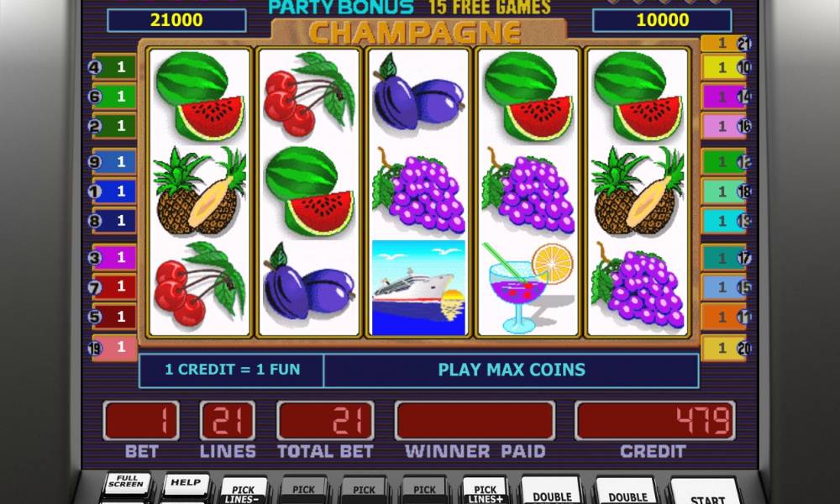The height and width of the screenshot is (504, 840).
Task: Click the pineapple symbol on first reel
Action: 200,192
